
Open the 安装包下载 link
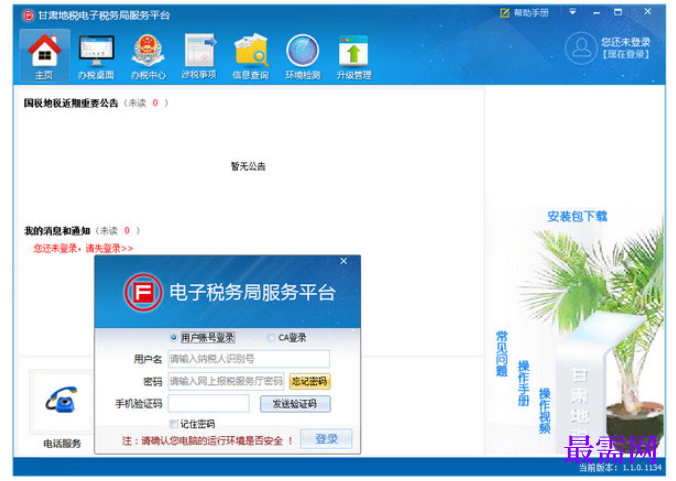tap(577, 216)
